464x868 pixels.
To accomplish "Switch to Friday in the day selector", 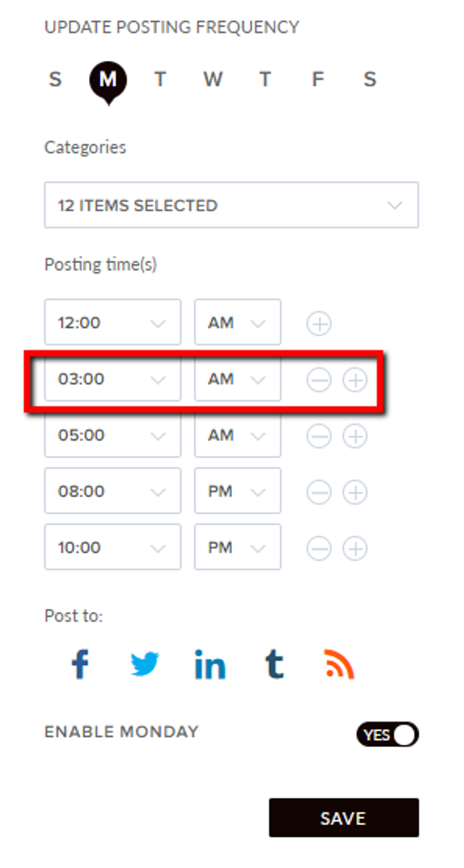I will pyautogui.click(x=318, y=80).
